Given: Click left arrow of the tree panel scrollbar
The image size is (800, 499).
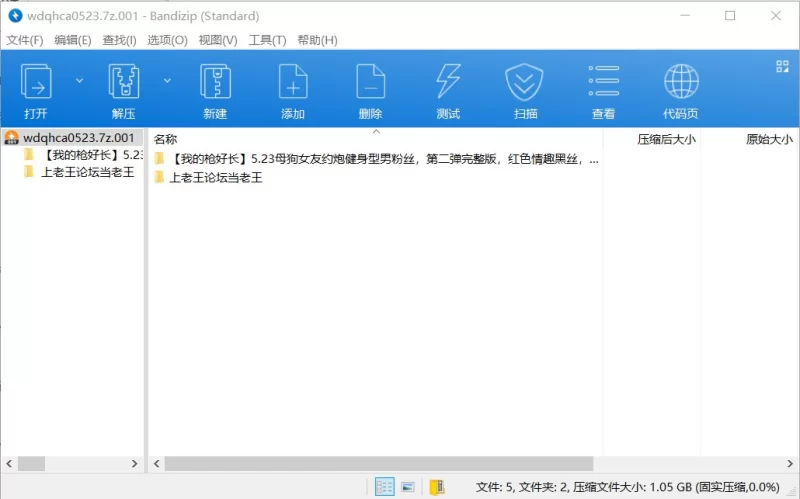Looking at the screenshot, I should click(x=9, y=463).
